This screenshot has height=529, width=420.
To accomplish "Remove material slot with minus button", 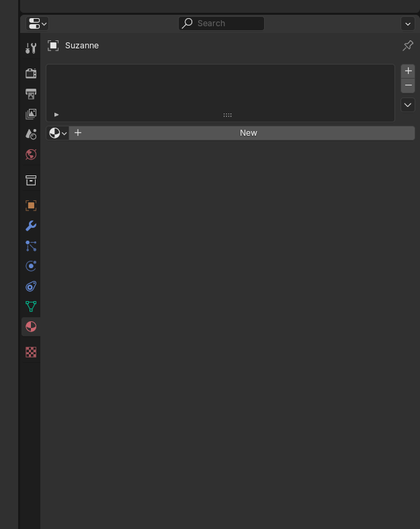I will [408, 85].
